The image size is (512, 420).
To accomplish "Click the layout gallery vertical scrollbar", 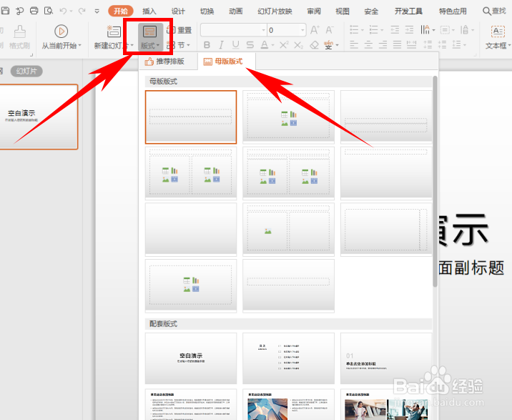I will pyautogui.click(x=435, y=182).
